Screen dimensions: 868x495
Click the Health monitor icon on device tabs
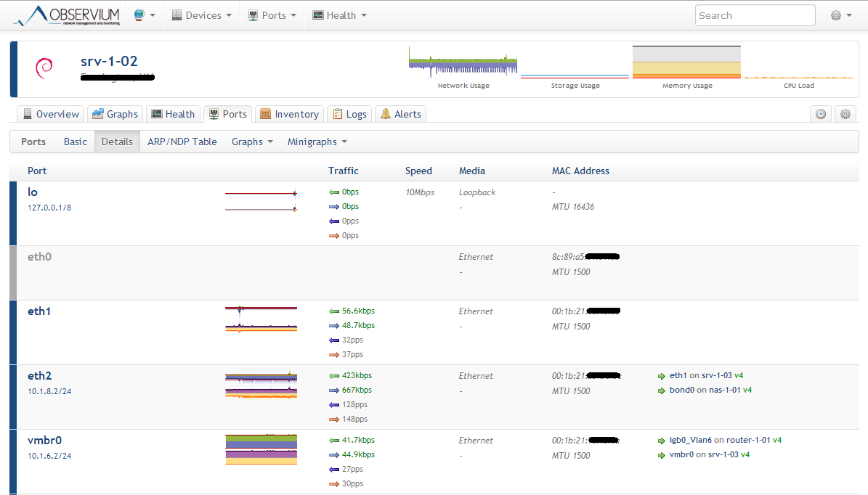pyautogui.click(x=155, y=114)
